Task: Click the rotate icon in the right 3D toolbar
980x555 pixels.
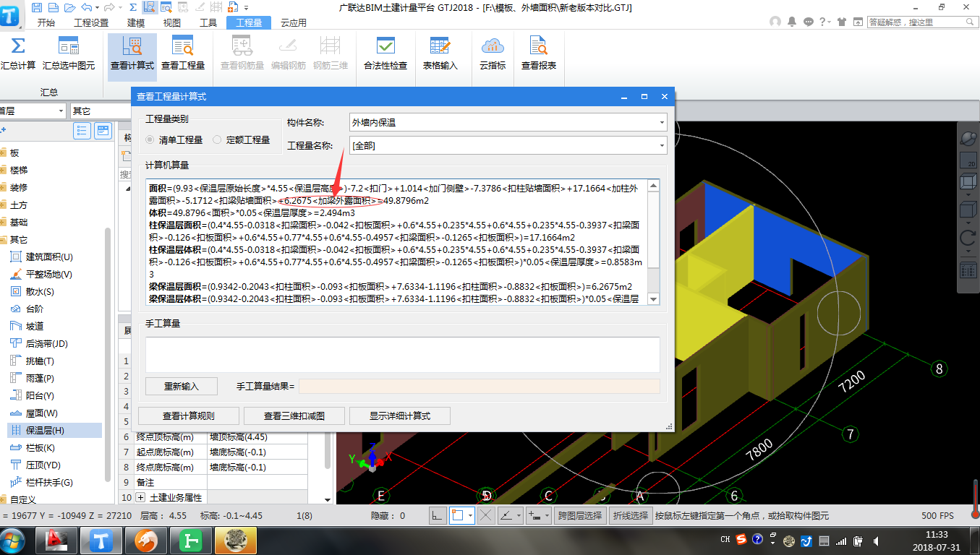Action: pos(968,238)
